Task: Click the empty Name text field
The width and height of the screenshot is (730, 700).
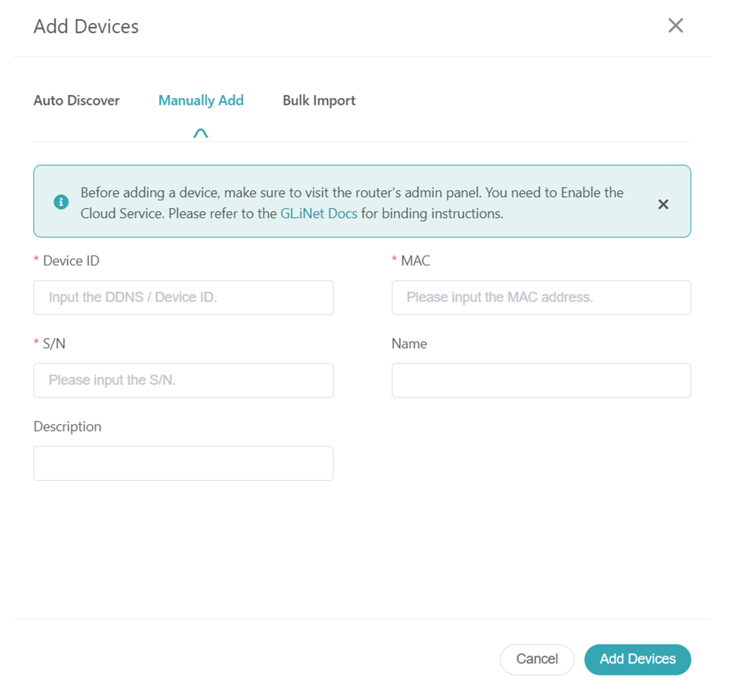Action: [541, 380]
